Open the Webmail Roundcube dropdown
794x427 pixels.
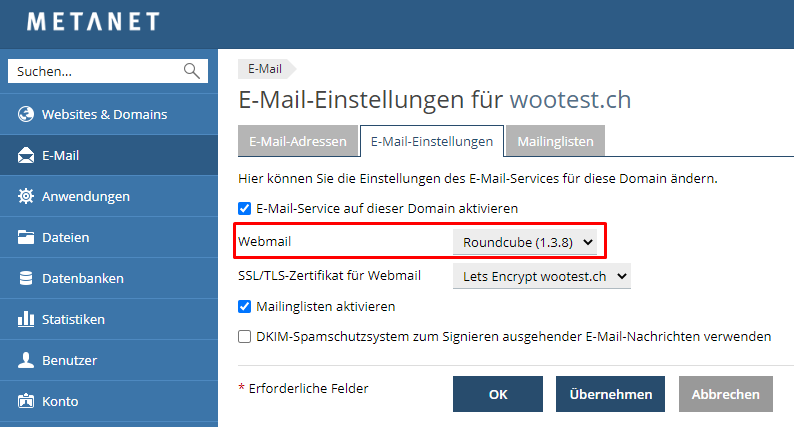coord(525,242)
